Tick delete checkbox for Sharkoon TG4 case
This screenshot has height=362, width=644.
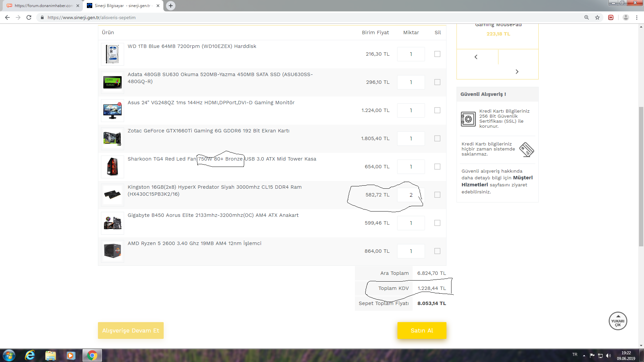(x=437, y=167)
